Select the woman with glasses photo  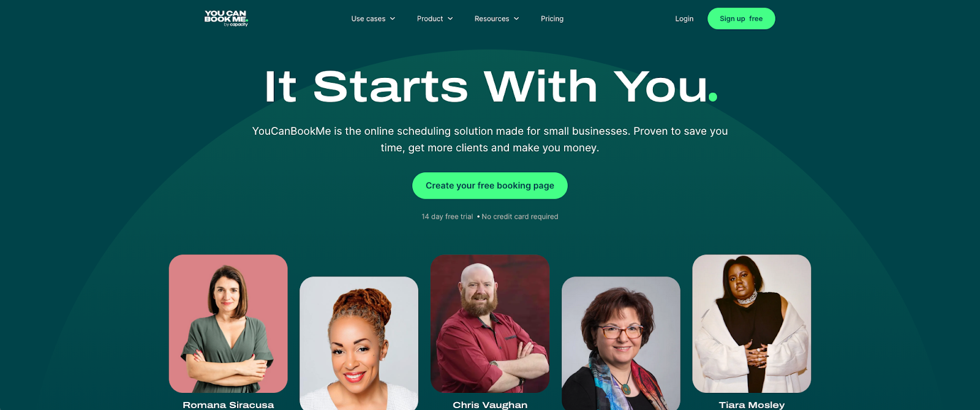coord(621,343)
